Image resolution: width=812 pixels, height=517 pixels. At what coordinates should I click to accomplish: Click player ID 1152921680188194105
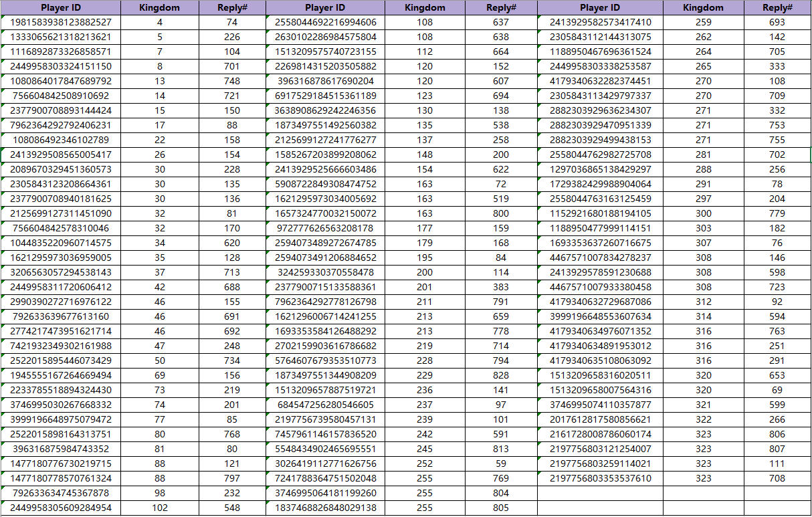600,214
